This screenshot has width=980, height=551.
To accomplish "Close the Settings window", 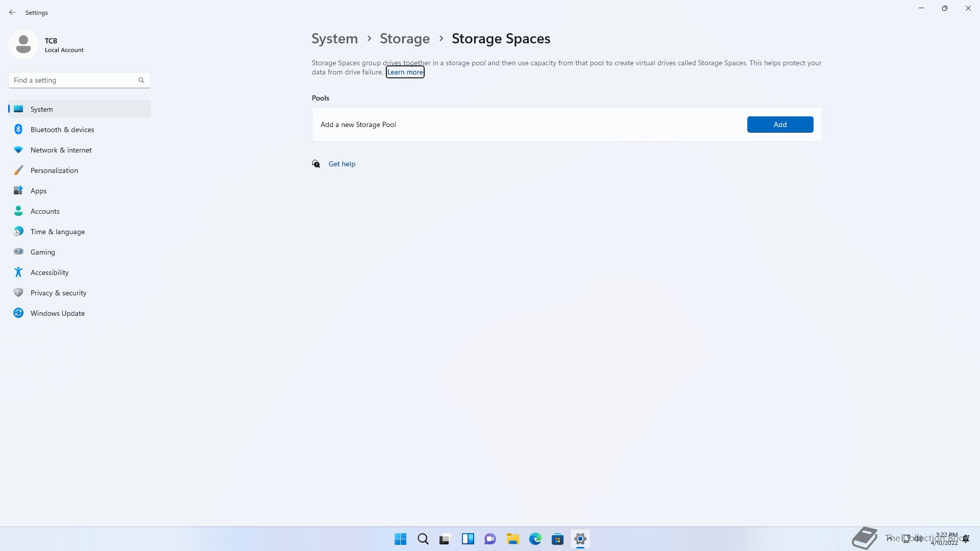I will tap(968, 8).
